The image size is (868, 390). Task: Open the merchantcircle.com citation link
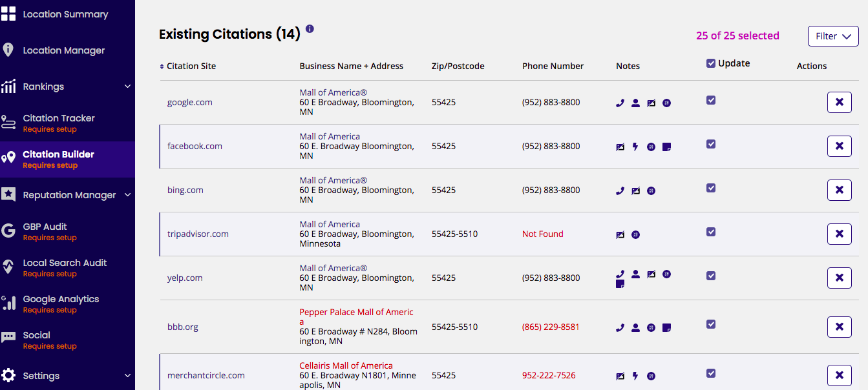click(x=206, y=375)
